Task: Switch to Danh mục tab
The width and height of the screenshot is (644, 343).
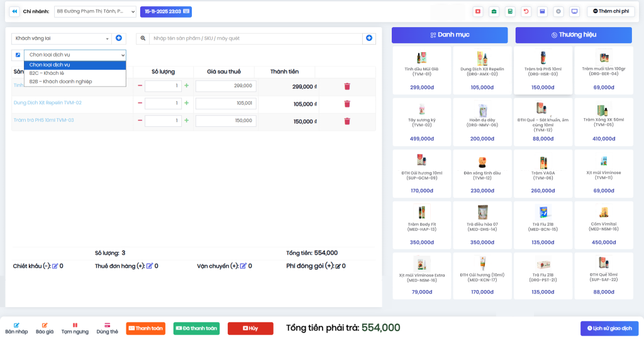Action: (x=450, y=35)
